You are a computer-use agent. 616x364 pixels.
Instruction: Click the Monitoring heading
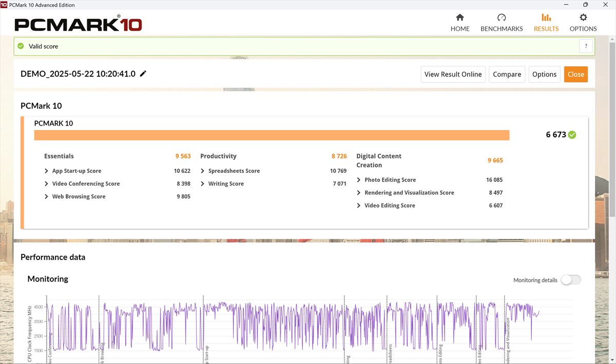click(48, 279)
